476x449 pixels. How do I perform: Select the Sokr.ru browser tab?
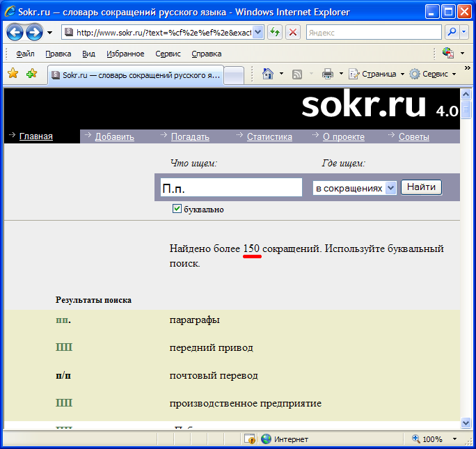point(136,75)
